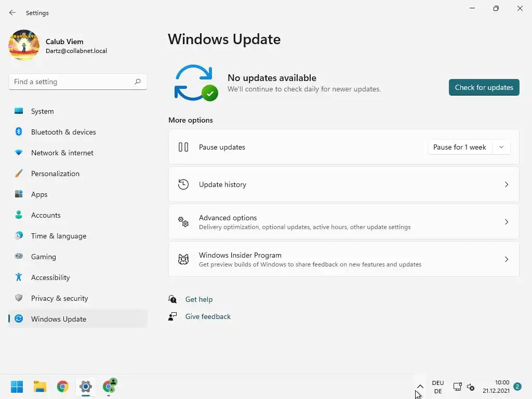Open Personalization settings
This screenshot has height=399, width=532.
(78, 174)
